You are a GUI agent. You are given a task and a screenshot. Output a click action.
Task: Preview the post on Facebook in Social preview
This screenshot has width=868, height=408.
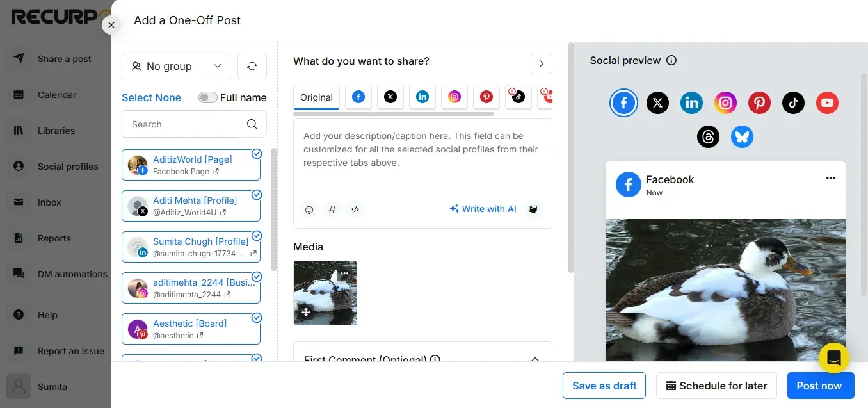tap(623, 102)
